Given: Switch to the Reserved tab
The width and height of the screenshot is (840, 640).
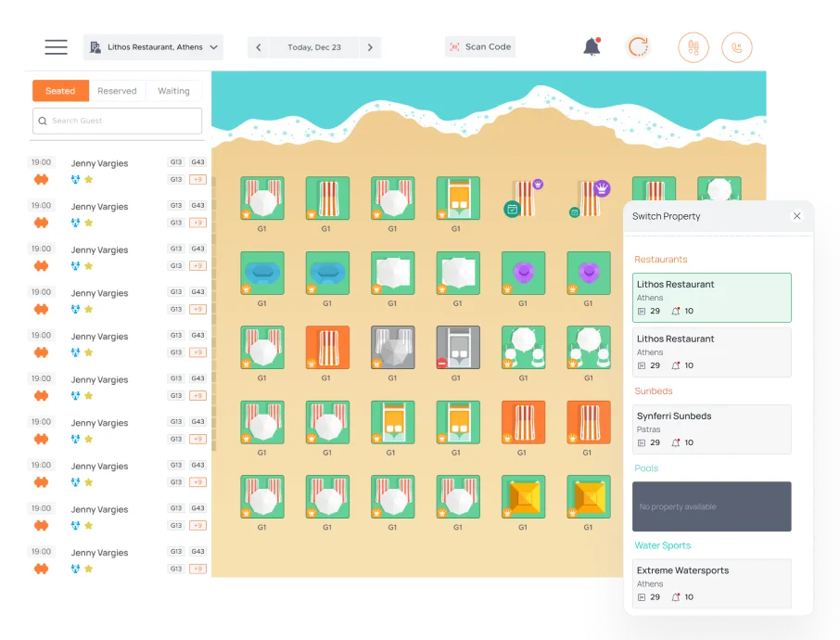Looking at the screenshot, I should coord(117,91).
